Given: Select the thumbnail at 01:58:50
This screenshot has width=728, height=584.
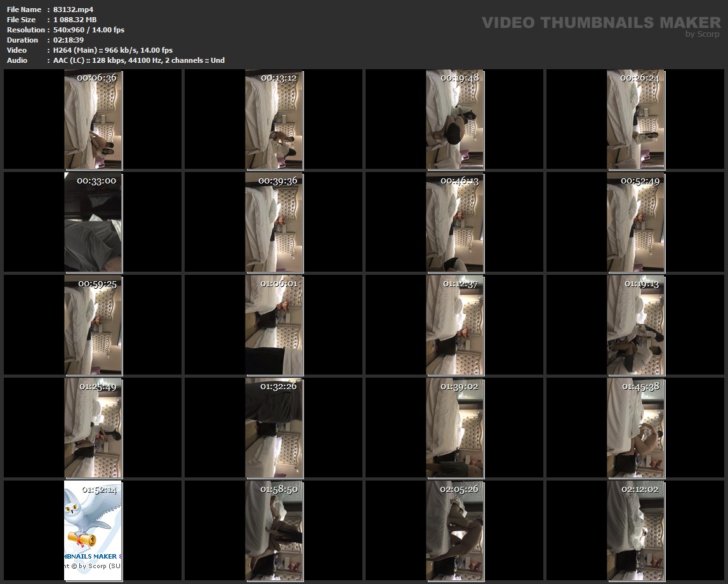Looking at the screenshot, I should (x=274, y=531).
